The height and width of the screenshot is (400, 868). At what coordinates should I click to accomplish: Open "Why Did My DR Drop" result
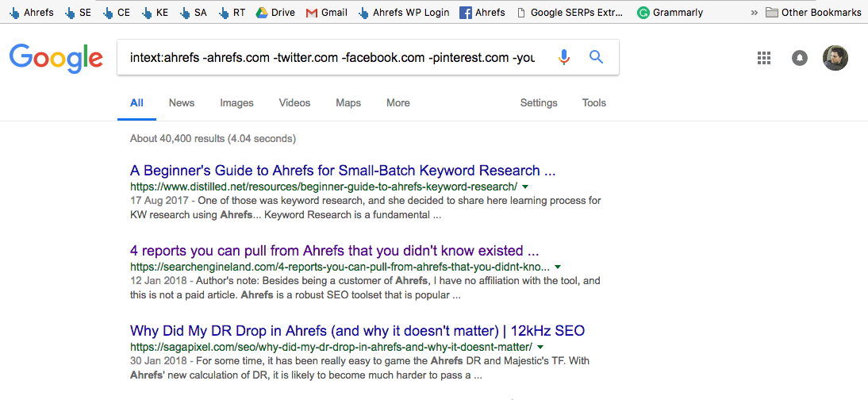[357, 331]
